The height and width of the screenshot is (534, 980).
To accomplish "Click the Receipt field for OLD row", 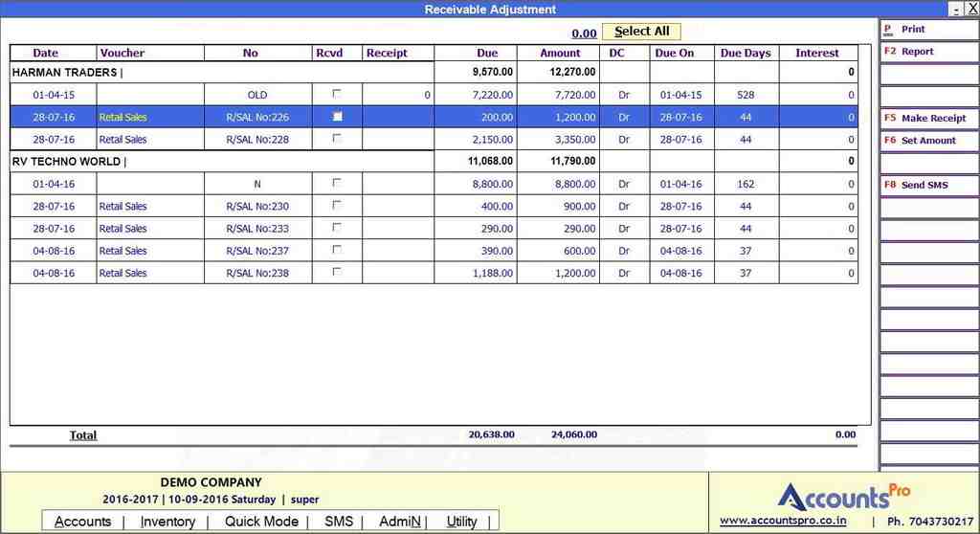I will pyautogui.click(x=397, y=95).
